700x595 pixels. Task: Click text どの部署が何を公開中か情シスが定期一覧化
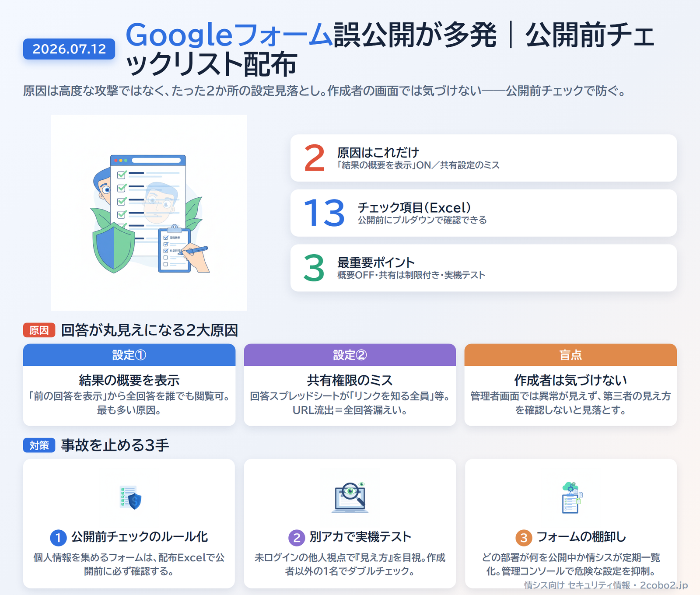(570, 564)
